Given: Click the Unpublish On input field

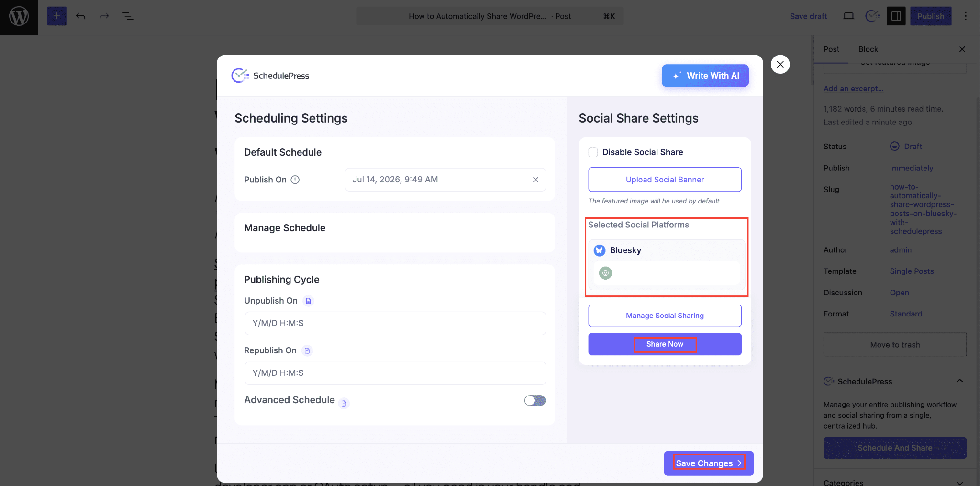Looking at the screenshot, I should pyautogui.click(x=395, y=323).
